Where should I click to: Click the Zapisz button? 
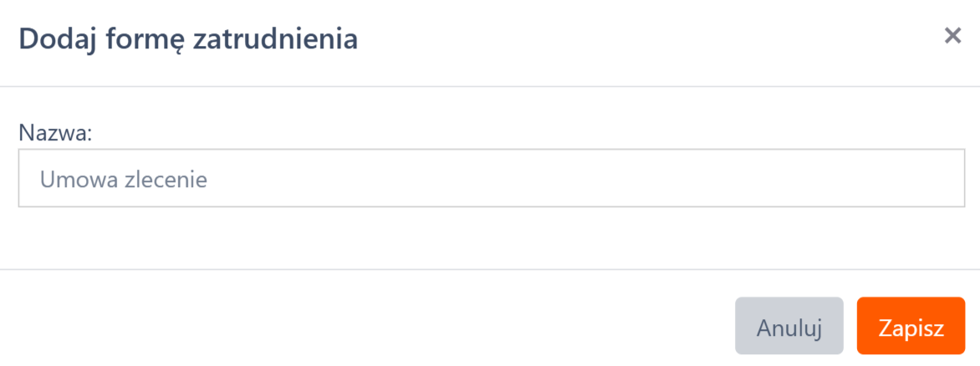[911, 326]
